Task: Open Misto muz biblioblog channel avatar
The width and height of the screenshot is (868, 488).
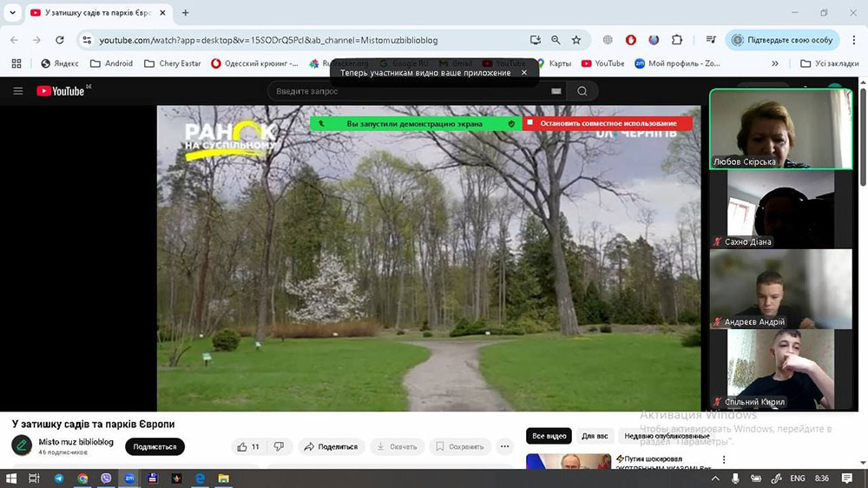Action: click(x=22, y=445)
